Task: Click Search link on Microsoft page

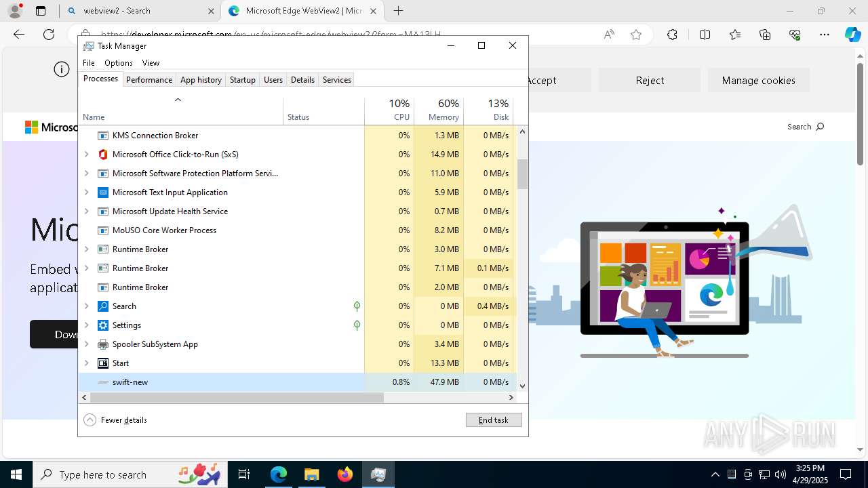Action: coord(806,127)
